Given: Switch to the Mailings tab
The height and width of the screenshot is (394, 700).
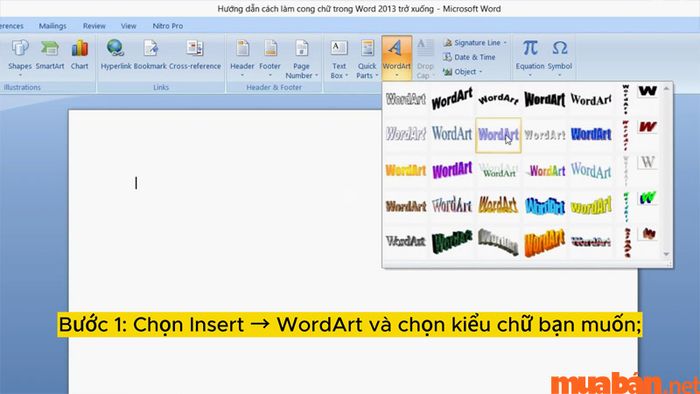Looking at the screenshot, I should pos(52,26).
